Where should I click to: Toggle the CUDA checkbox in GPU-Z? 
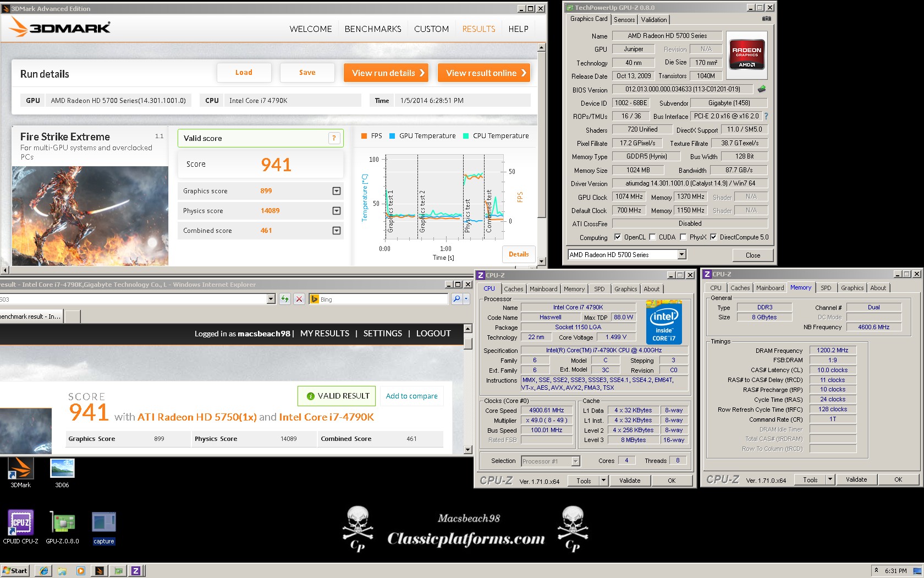[652, 237]
